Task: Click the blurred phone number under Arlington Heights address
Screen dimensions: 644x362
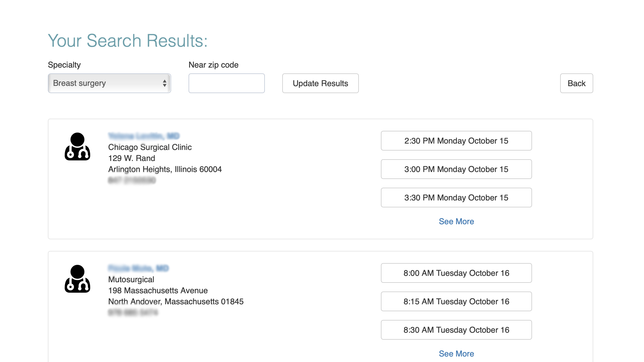Action: coord(132,180)
